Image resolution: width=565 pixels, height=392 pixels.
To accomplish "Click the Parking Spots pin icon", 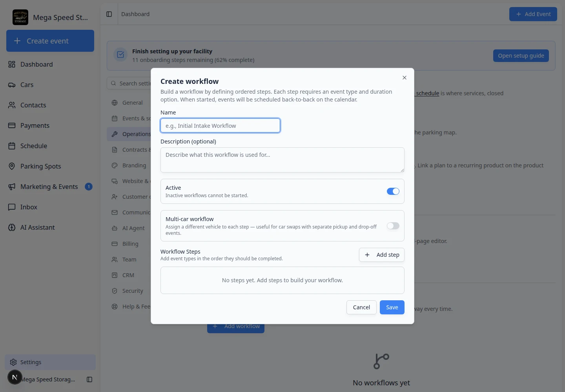I will (x=12, y=166).
